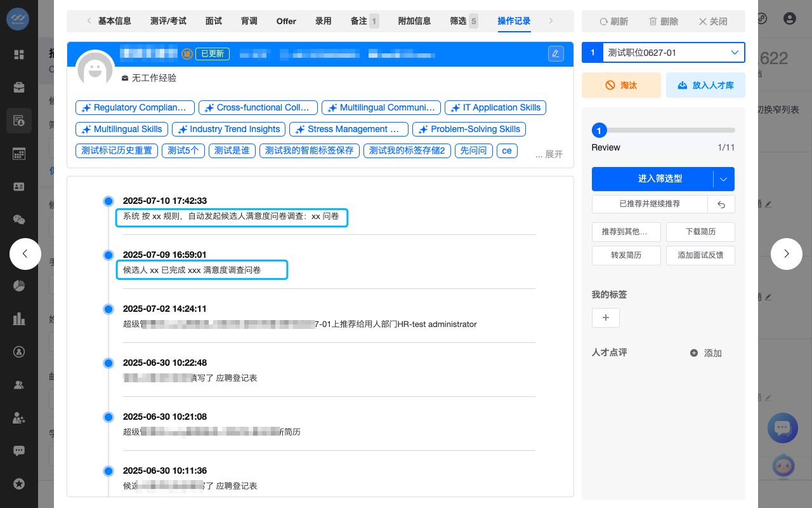This screenshot has height=508, width=812.
Task: Open the people-with-star icon in sidebar
Action: (x=19, y=418)
